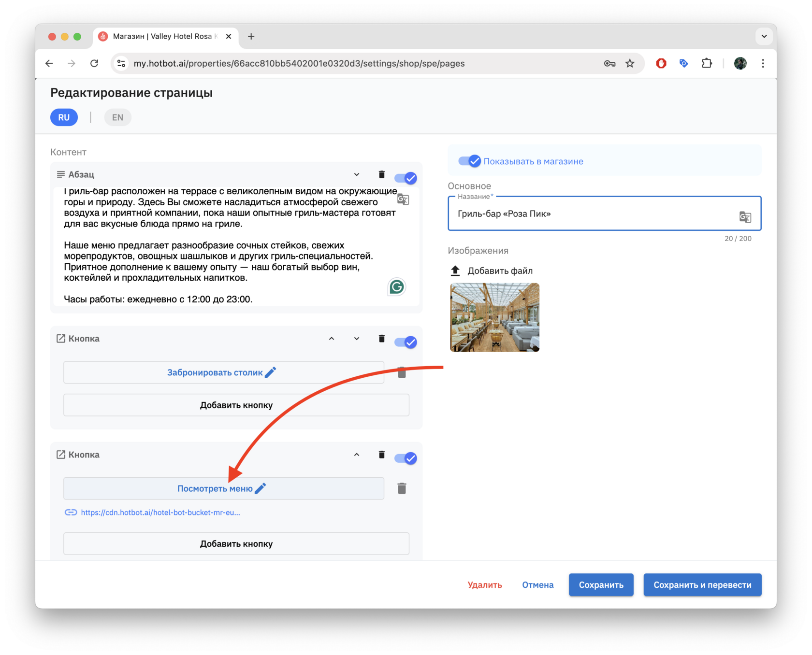
Task: Click the browser address bar URL
Action: (x=299, y=63)
